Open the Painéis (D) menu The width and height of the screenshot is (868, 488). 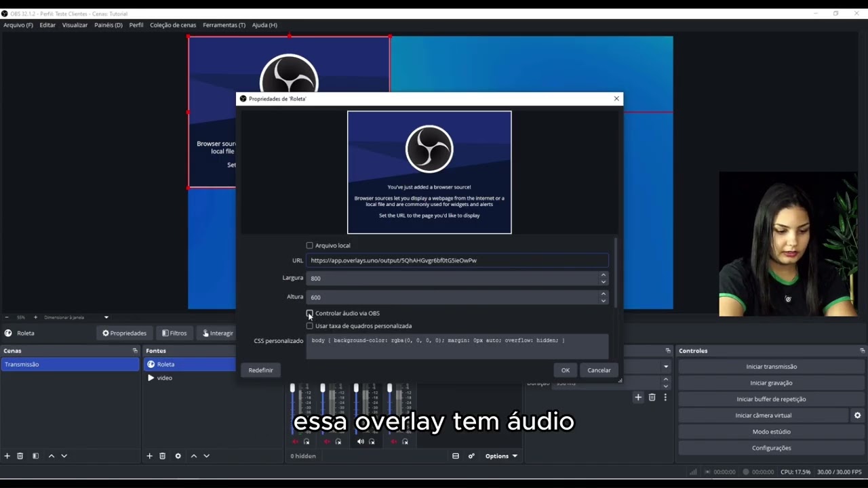108,25
